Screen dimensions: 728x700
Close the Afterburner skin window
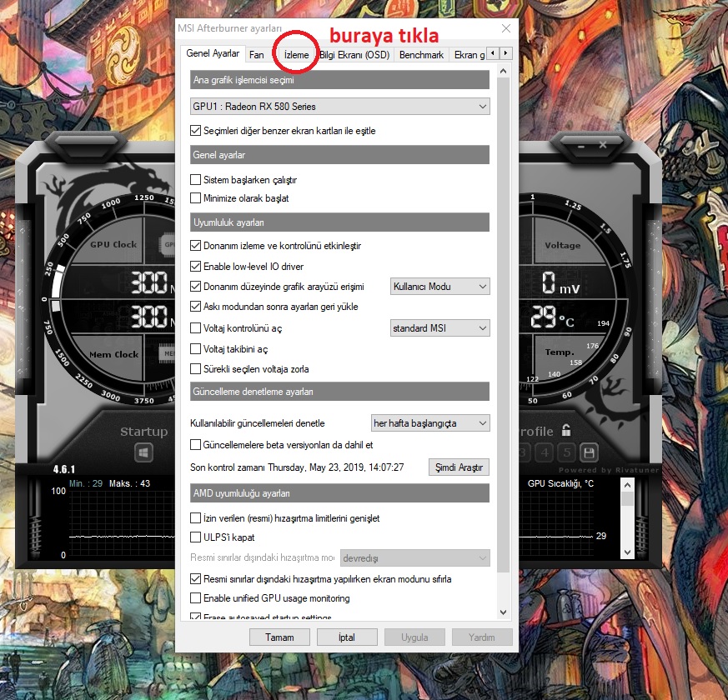click(603, 145)
